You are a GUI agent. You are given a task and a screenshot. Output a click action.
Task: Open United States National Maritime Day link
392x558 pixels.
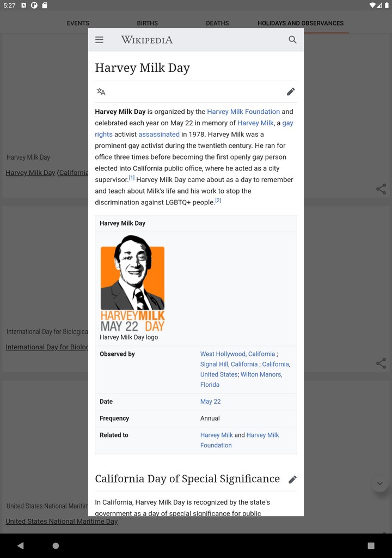click(x=62, y=521)
